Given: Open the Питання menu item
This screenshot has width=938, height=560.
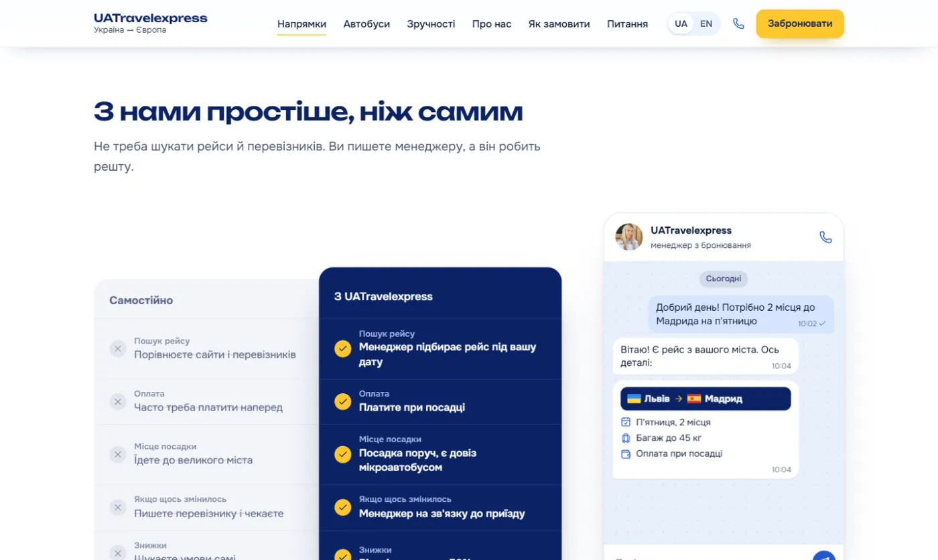Looking at the screenshot, I should point(627,24).
